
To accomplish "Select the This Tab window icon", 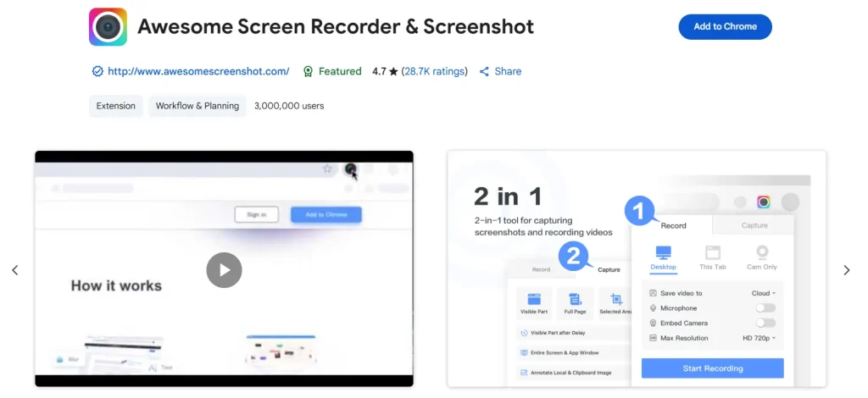I will (x=712, y=252).
